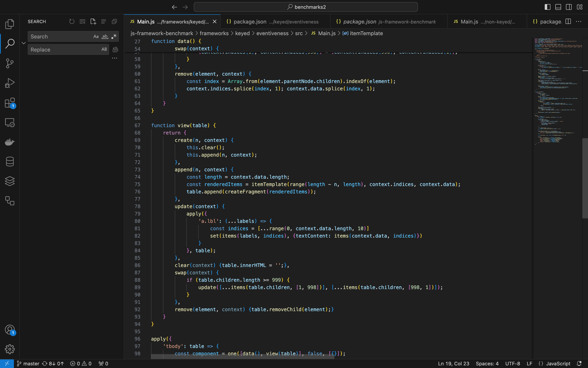588x368 pixels.
Task: Toggle search details ellipsis
Action: pyautogui.click(x=115, y=58)
